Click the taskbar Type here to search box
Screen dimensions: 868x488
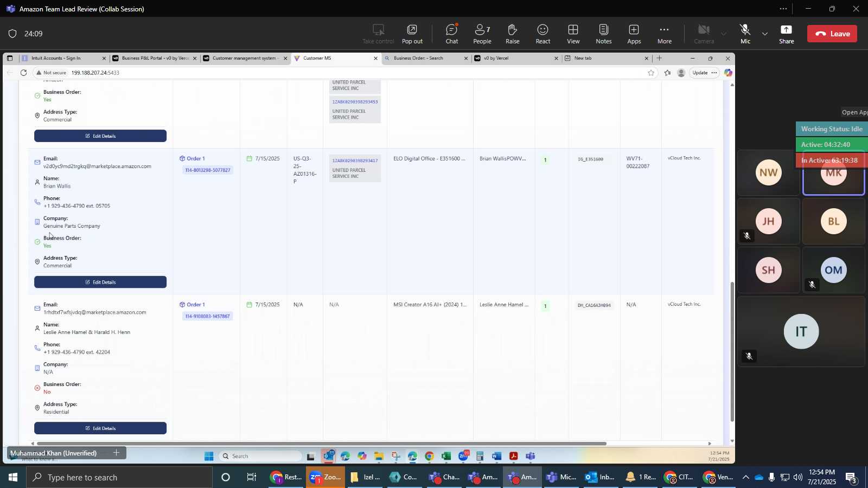tap(119, 477)
